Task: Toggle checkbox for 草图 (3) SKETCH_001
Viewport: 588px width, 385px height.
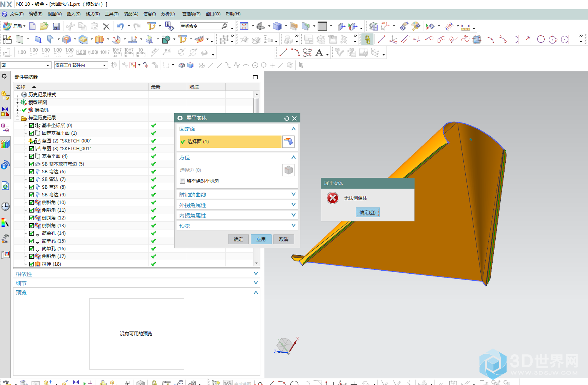Action: point(32,149)
